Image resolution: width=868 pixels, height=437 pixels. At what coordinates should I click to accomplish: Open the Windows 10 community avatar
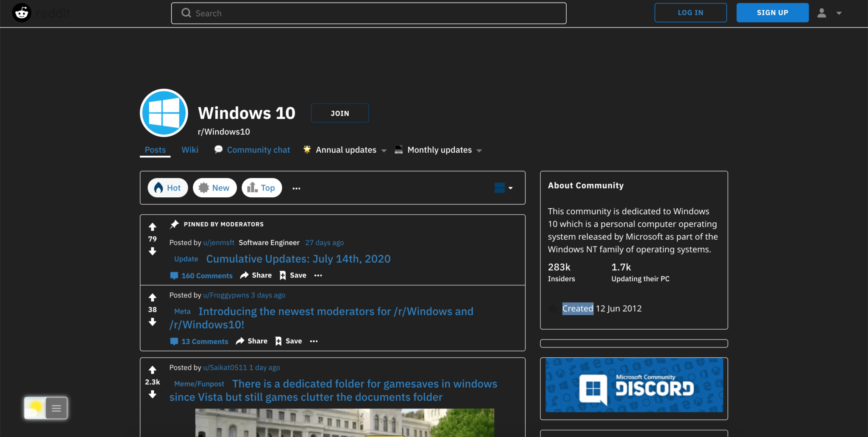pos(164,113)
